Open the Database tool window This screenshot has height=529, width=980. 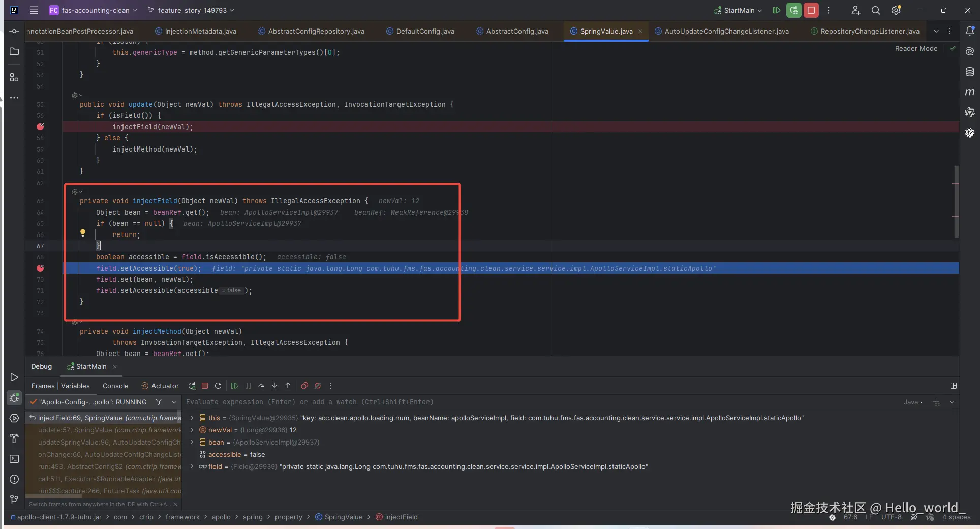(970, 72)
